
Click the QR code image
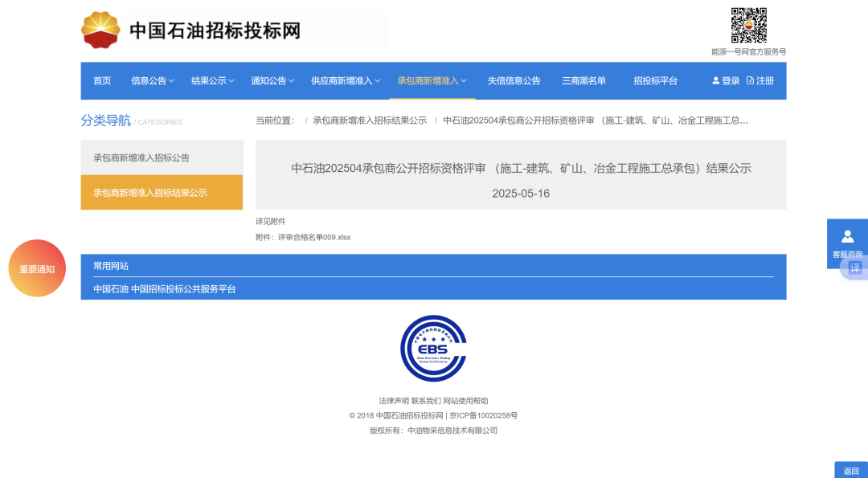748,26
